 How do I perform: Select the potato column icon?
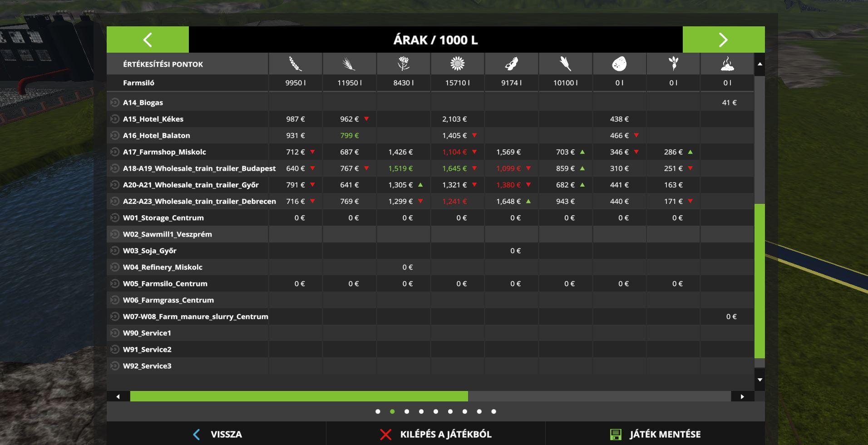(619, 64)
